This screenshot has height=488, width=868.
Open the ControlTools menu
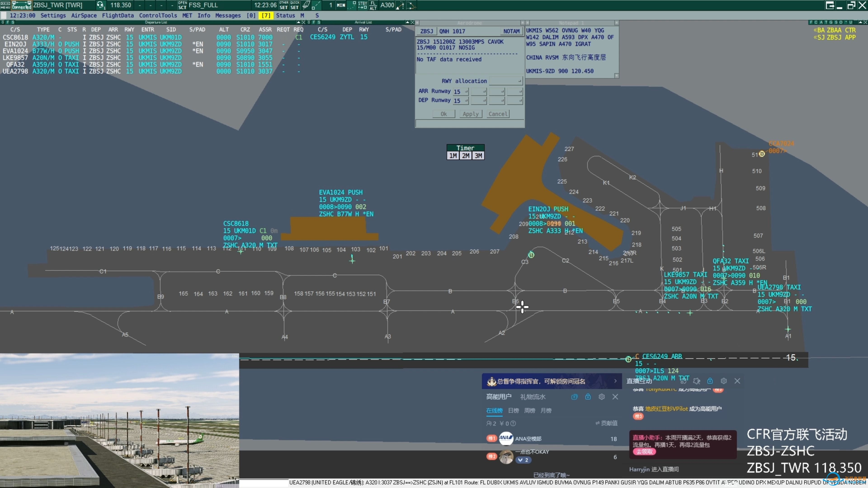[x=158, y=16]
